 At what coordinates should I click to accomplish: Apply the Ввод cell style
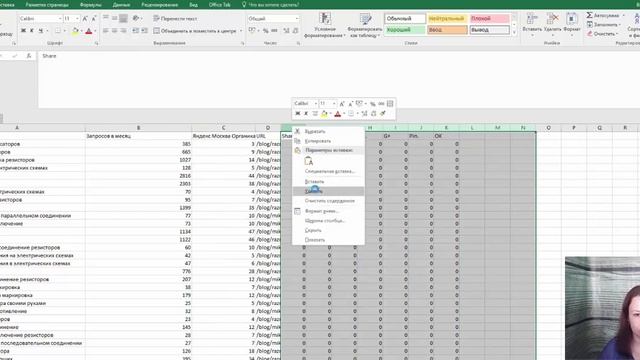point(447,30)
